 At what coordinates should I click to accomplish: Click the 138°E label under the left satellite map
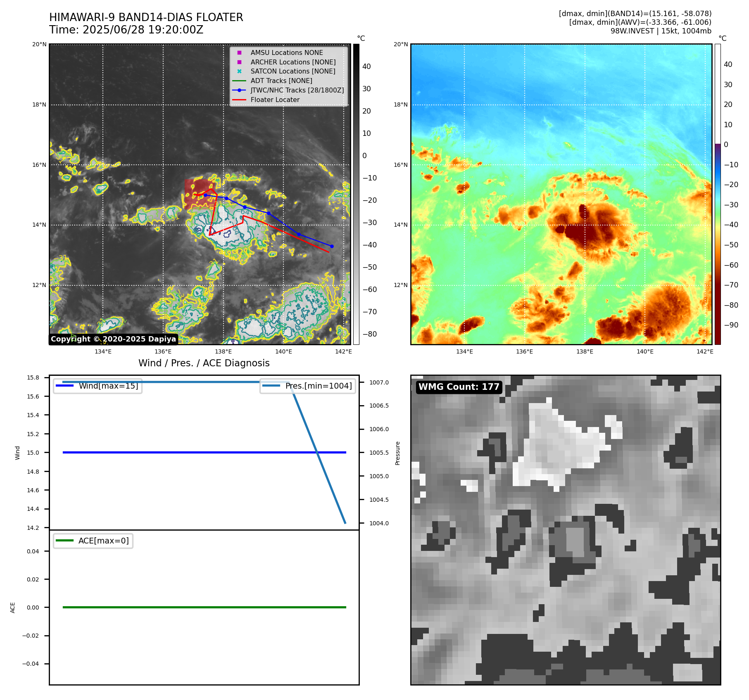tap(223, 351)
